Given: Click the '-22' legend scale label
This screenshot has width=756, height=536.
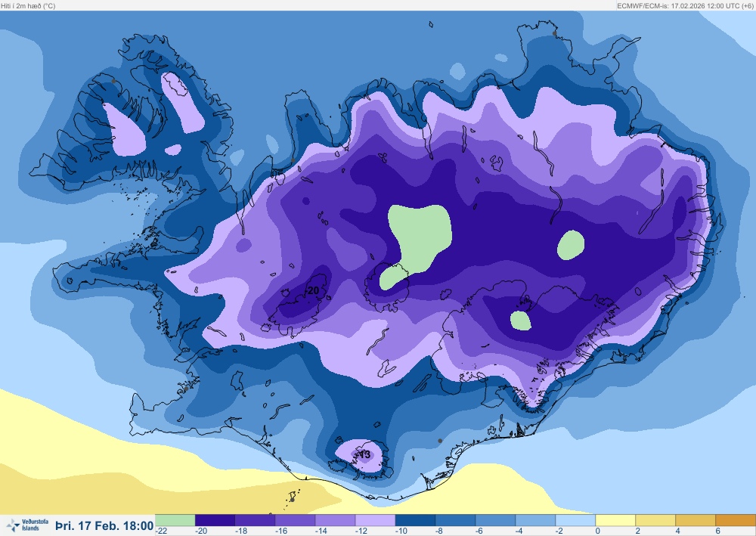Looking at the screenshot, I should [x=162, y=531].
